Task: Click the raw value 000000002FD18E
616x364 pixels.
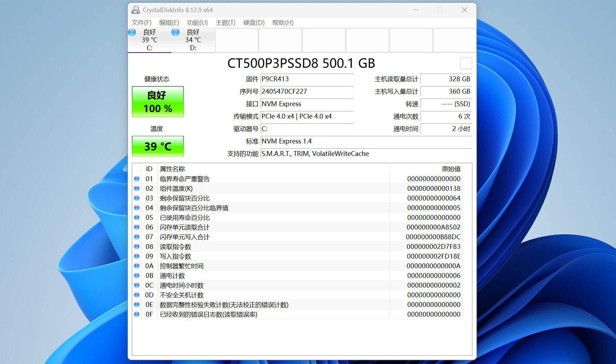Action: tap(434, 256)
